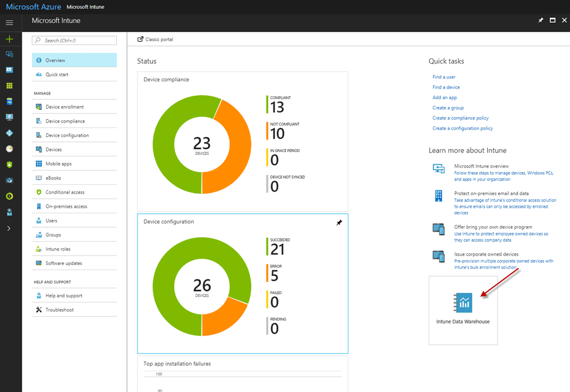
Task: Click the Protect on-premises email building icon
Action: tap(439, 195)
